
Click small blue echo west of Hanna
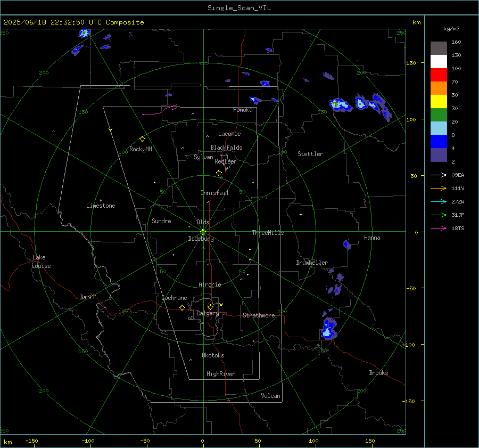coord(347,245)
